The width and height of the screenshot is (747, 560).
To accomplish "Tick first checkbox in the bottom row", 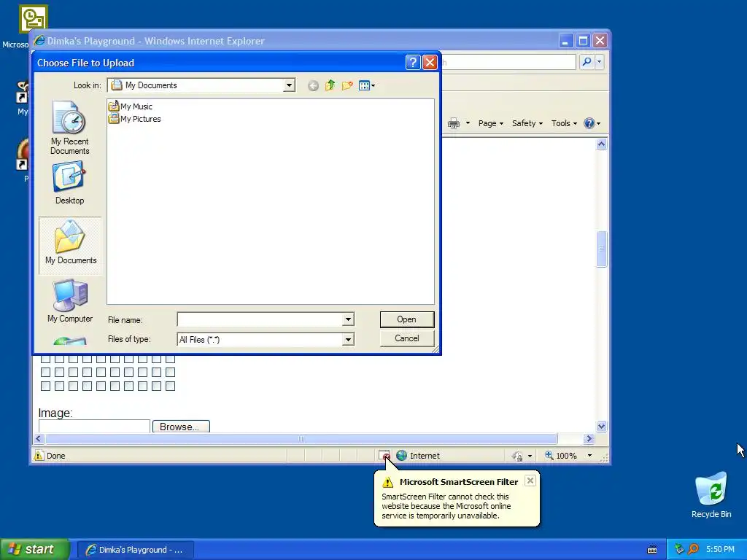I will tap(45, 386).
